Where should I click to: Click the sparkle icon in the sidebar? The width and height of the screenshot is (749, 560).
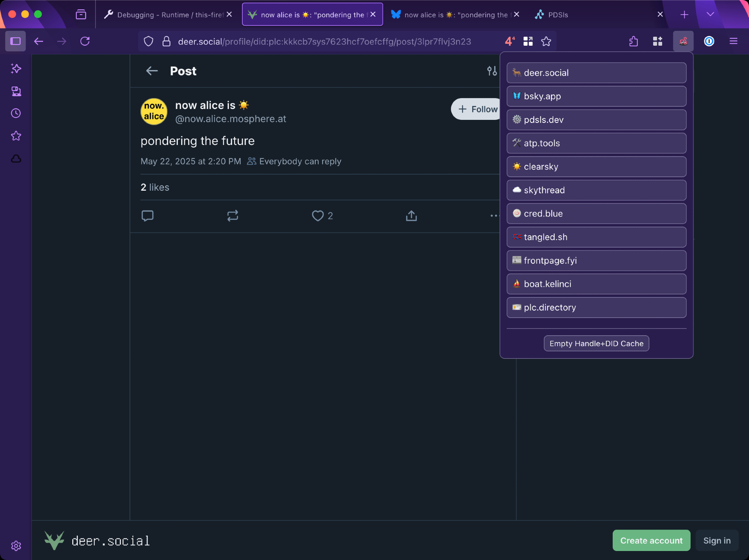[x=16, y=69]
